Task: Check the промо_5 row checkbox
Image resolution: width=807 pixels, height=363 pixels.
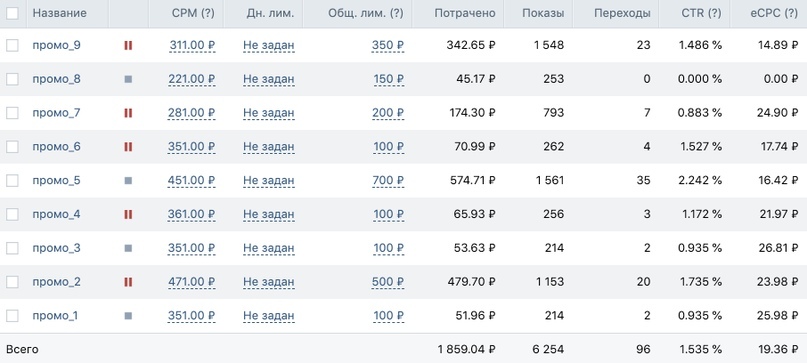Action: (12, 181)
